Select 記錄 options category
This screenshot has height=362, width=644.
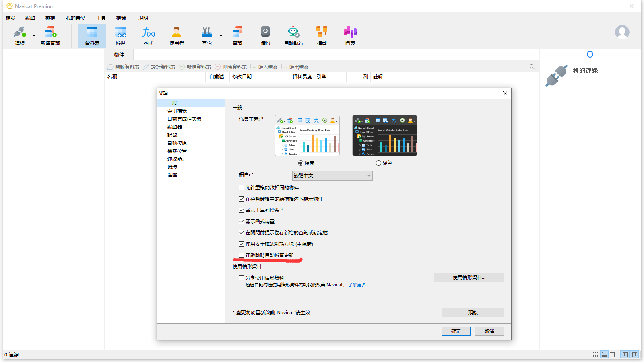(x=172, y=135)
